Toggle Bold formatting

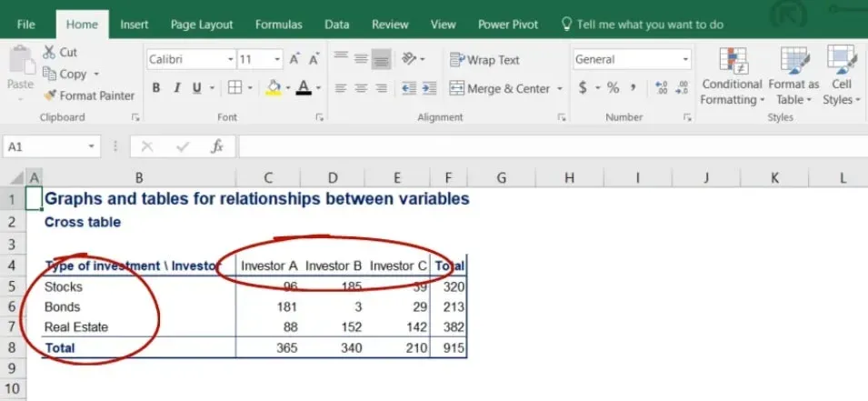point(156,88)
